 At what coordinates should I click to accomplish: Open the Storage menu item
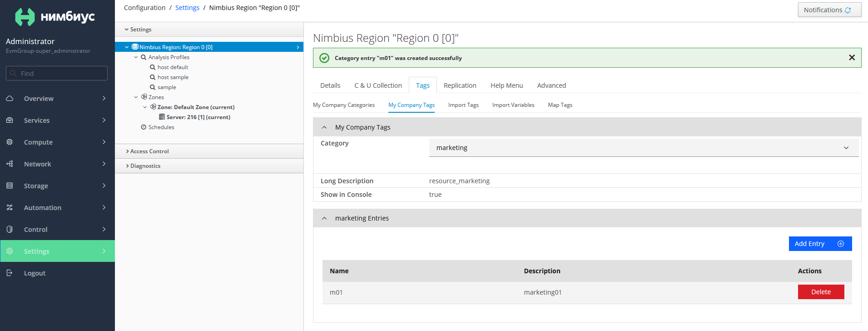point(57,186)
